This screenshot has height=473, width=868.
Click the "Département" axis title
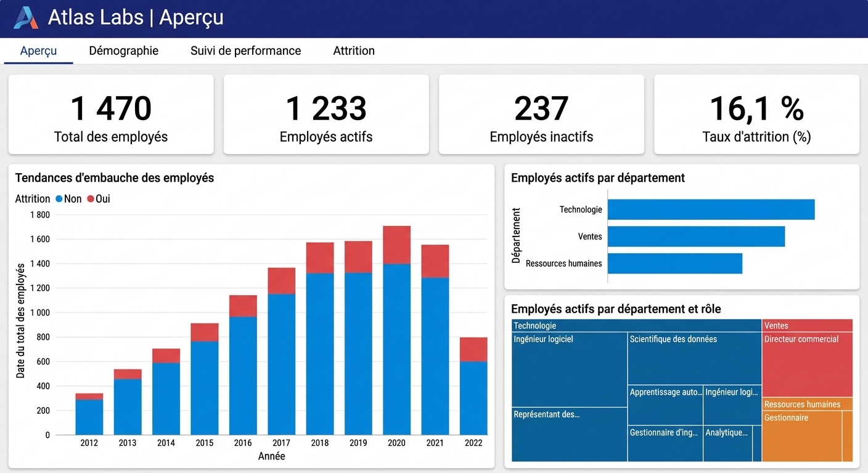pos(517,235)
